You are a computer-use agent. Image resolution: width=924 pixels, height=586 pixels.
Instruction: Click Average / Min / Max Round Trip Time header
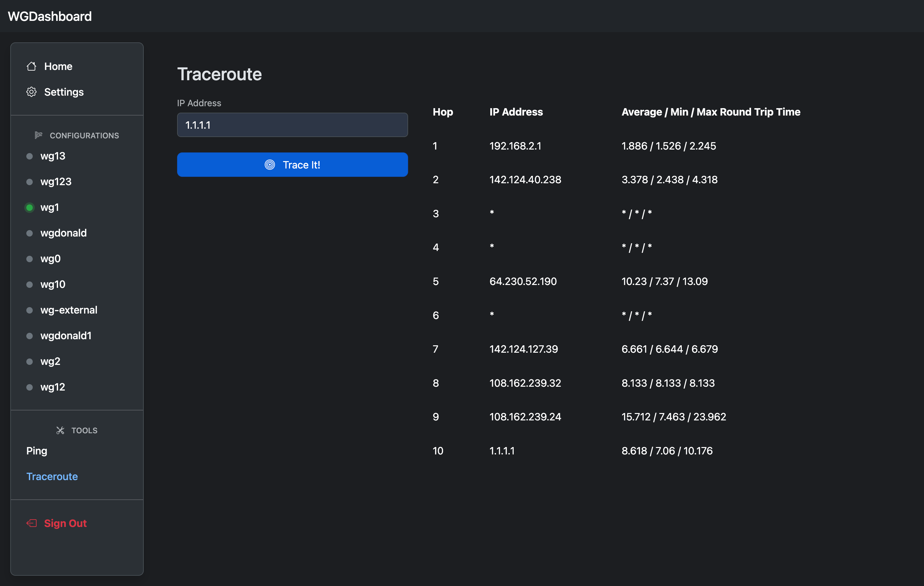click(x=711, y=112)
